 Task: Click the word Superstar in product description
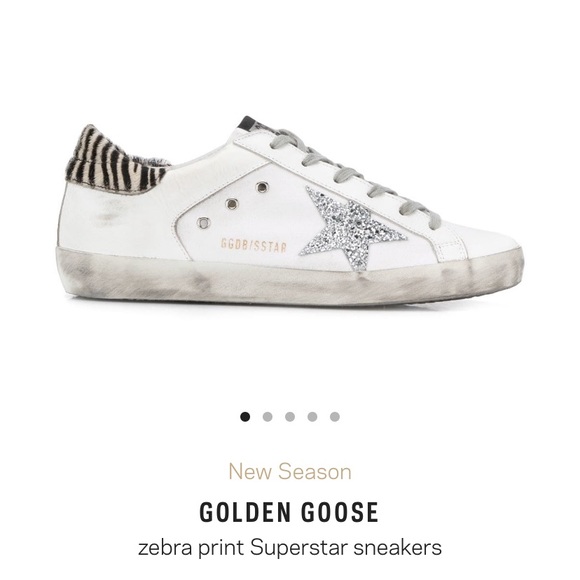click(299, 548)
